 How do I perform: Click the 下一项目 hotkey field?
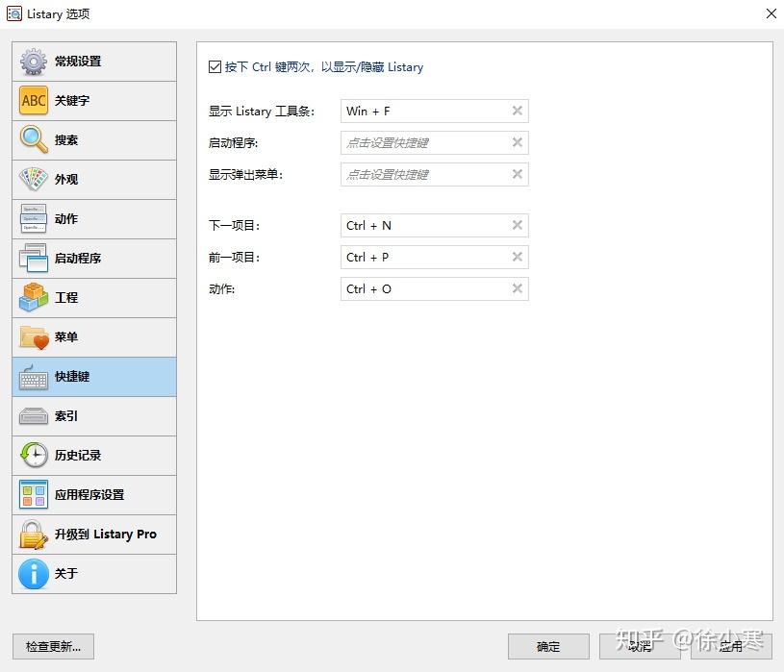click(x=435, y=225)
